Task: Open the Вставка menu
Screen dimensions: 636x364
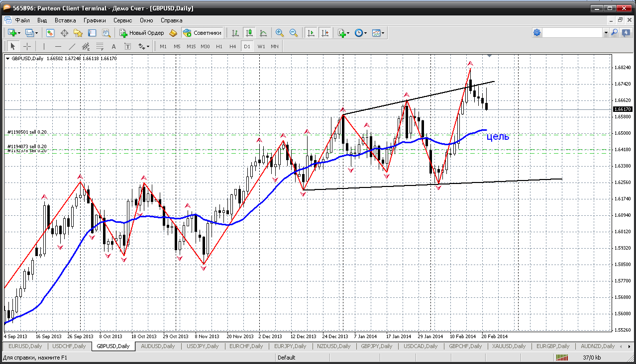Action: 65,20
